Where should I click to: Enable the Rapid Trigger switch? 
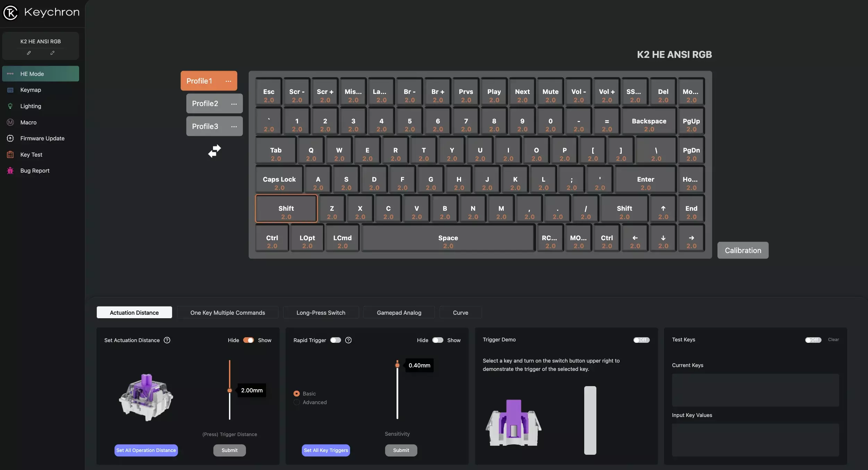tap(335, 340)
